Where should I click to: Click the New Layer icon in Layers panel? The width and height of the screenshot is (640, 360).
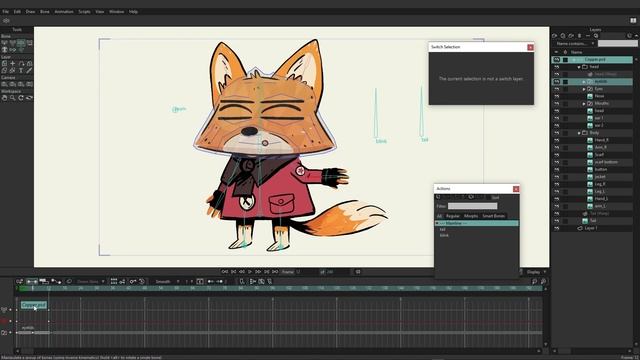coord(555,36)
